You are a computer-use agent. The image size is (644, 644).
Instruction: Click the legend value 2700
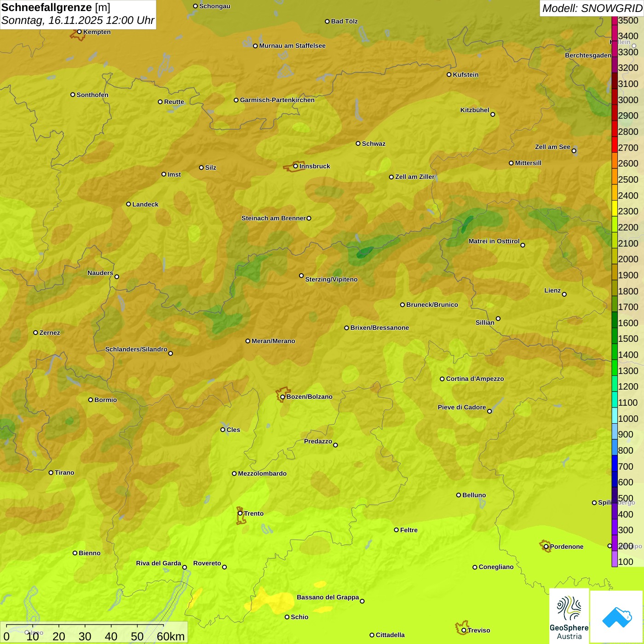click(x=628, y=148)
